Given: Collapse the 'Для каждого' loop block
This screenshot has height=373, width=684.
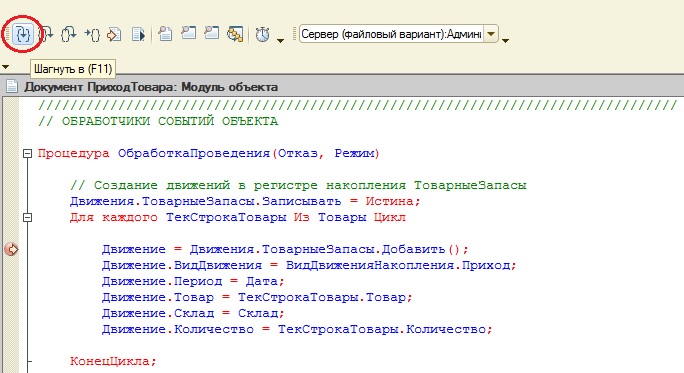Looking at the screenshot, I should pyautogui.click(x=27, y=217).
